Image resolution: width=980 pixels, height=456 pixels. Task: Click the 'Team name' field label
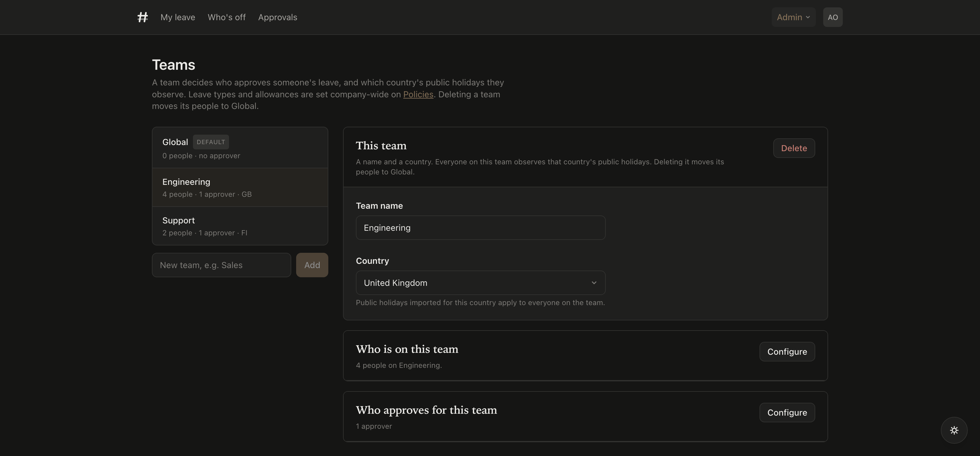pyautogui.click(x=379, y=206)
